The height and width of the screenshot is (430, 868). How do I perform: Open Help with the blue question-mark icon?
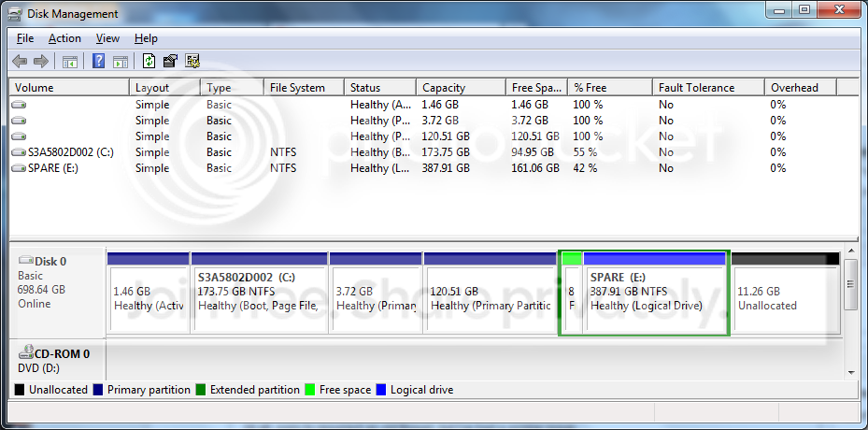click(98, 61)
